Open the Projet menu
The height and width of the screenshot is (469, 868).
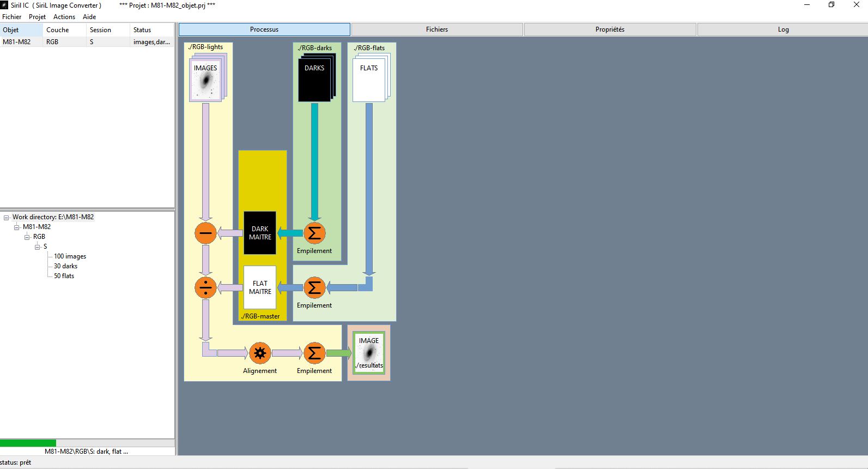37,17
